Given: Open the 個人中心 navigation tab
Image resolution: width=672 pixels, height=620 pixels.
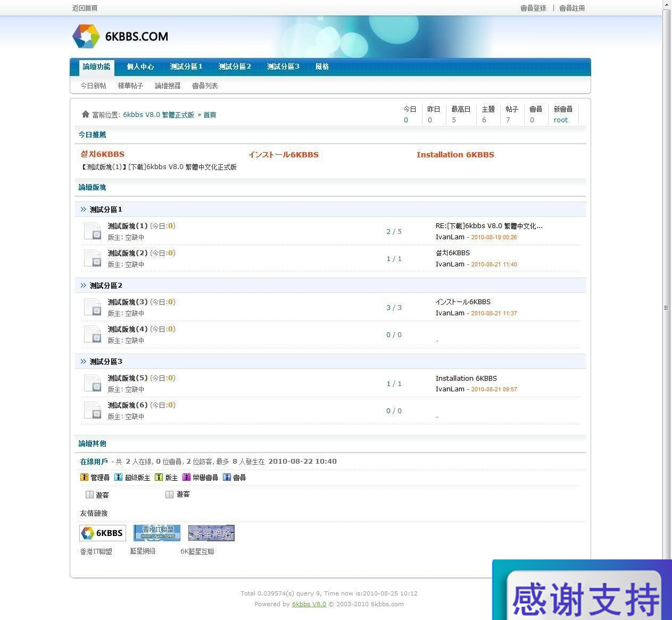Looking at the screenshot, I should pyautogui.click(x=140, y=67).
